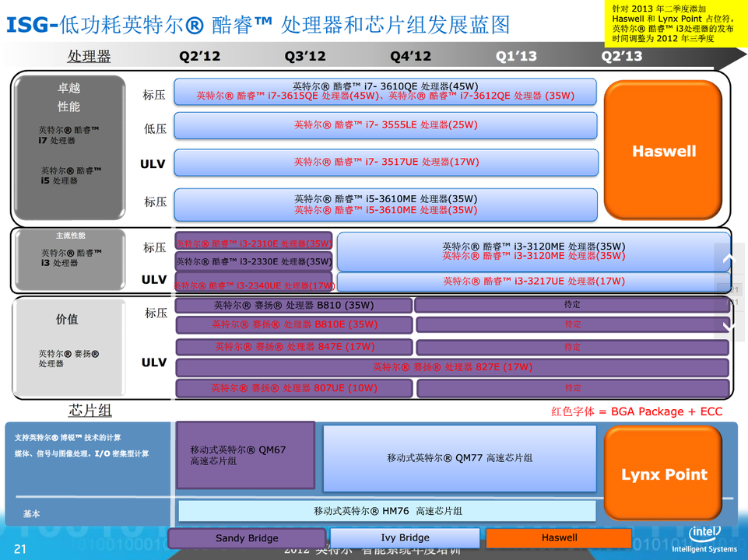
Task: Click the QM67 chipset purple box
Action: (245, 456)
